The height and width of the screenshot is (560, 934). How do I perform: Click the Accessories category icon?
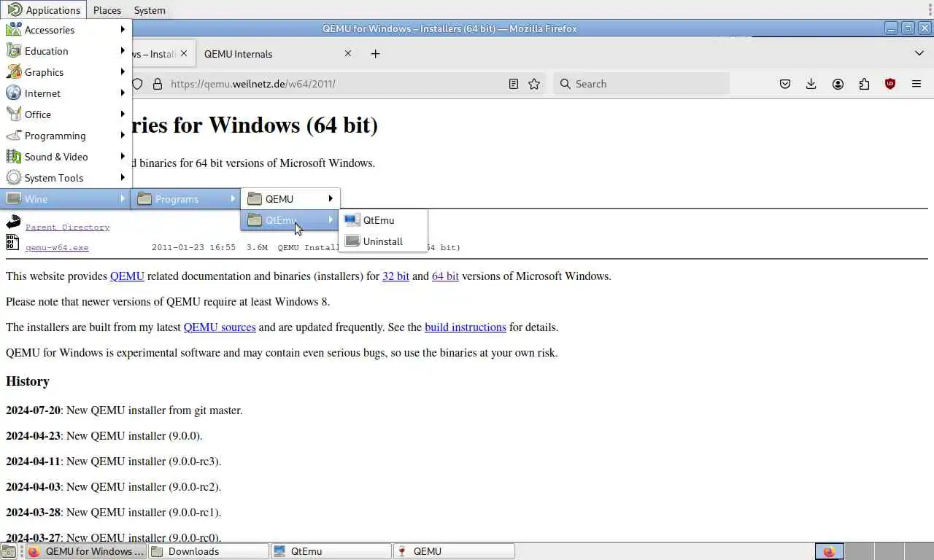tap(13, 30)
